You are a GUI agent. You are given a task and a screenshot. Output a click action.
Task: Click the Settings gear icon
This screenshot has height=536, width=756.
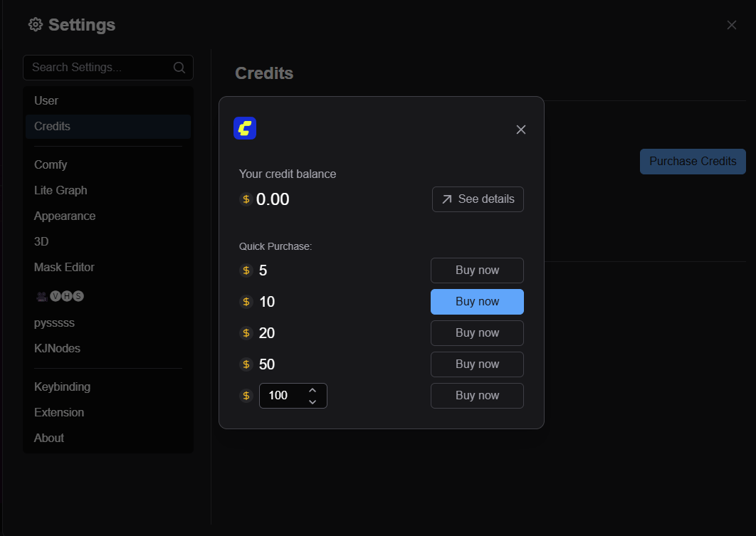click(34, 24)
